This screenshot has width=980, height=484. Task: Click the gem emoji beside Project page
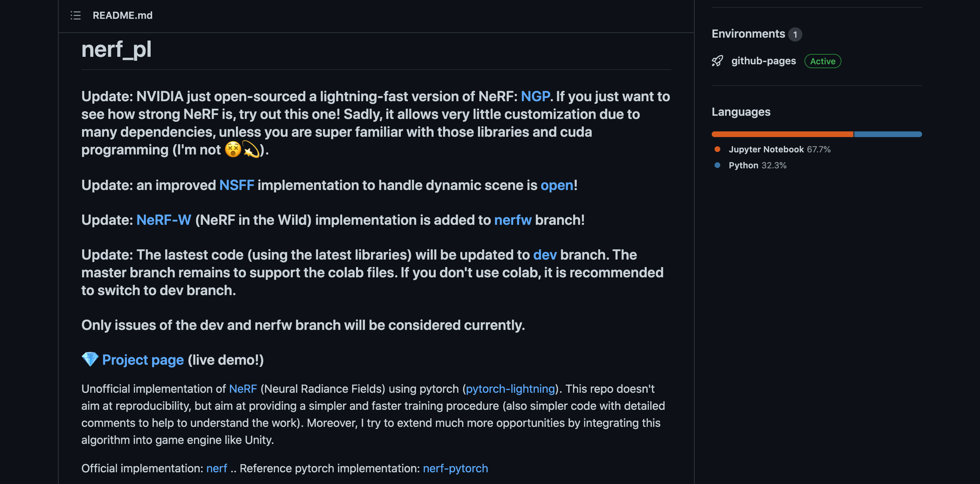click(90, 359)
